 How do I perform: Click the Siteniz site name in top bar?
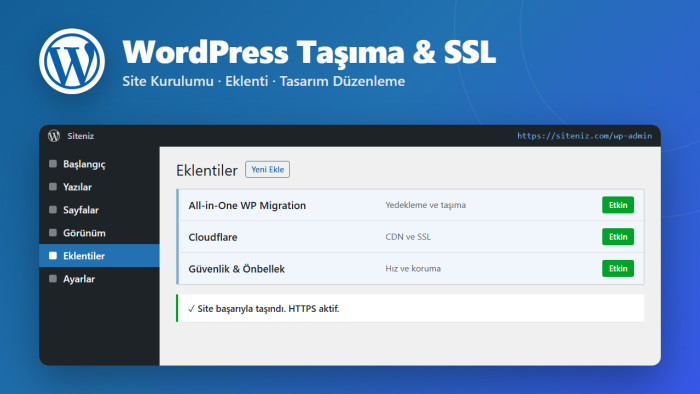pos(81,136)
